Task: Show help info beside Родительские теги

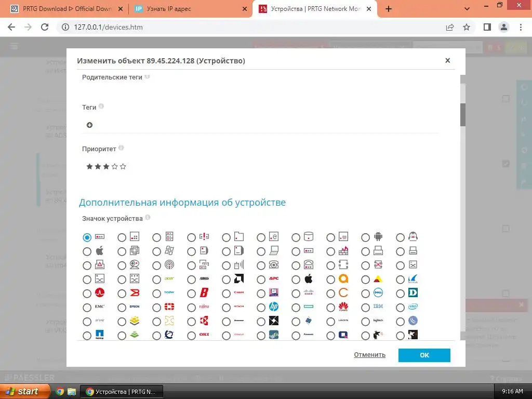Action: [x=147, y=76]
